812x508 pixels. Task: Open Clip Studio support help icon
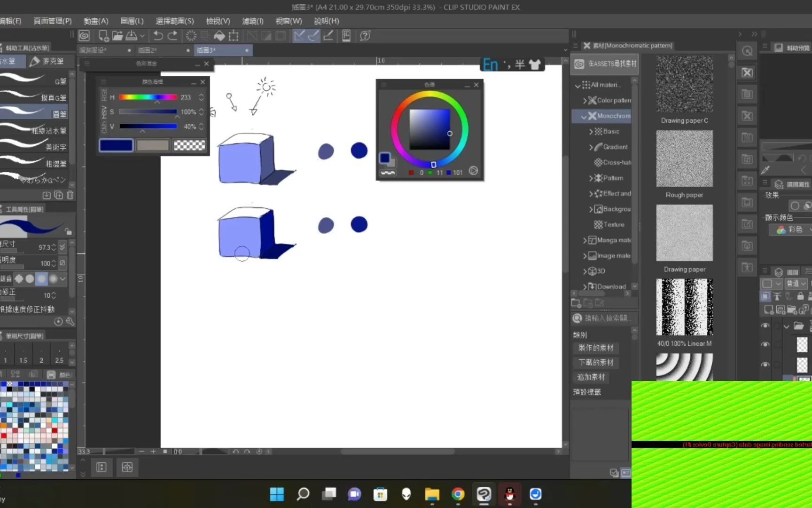pos(365,36)
